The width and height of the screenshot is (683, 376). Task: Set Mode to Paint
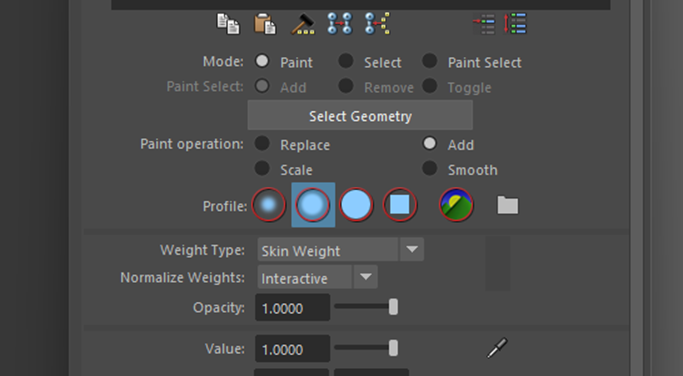click(262, 61)
